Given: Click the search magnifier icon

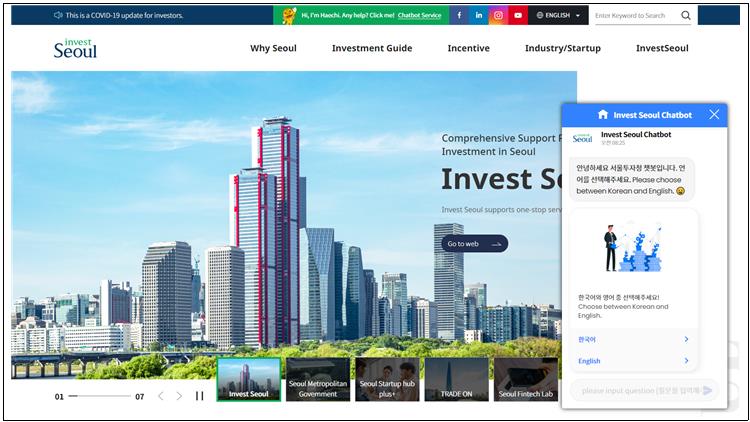Looking at the screenshot, I should pyautogui.click(x=685, y=15).
